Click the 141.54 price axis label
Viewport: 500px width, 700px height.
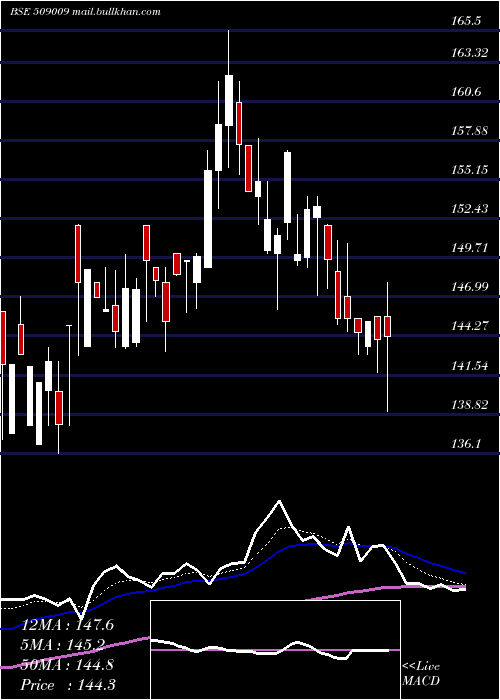[x=469, y=366]
